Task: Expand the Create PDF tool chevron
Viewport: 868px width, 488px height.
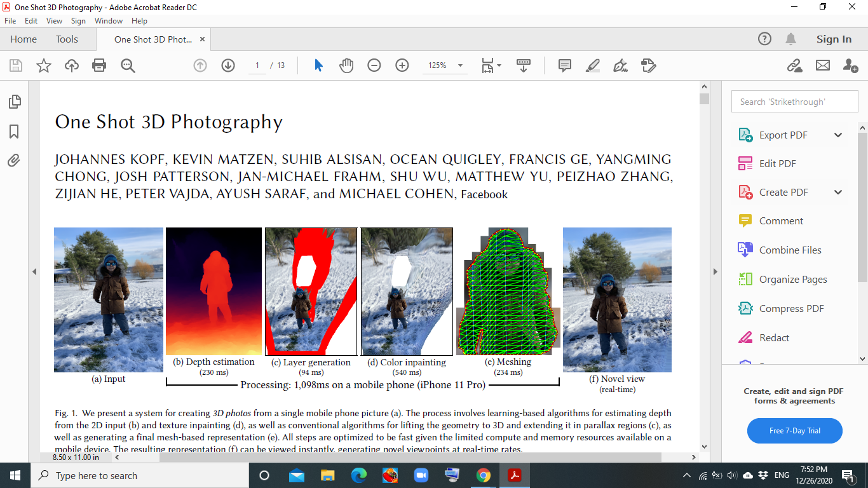Action: pyautogui.click(x=838, y=192)
